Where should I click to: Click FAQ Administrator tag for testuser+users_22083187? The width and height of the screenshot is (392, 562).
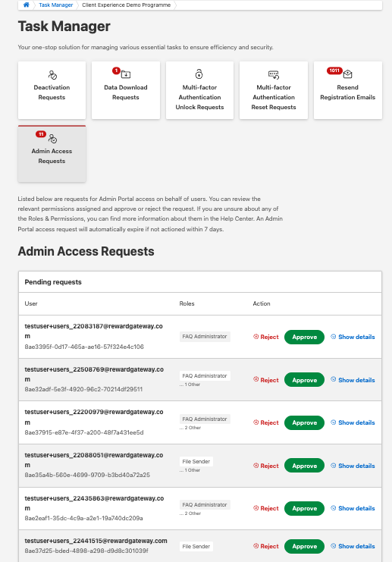[205, 337]
